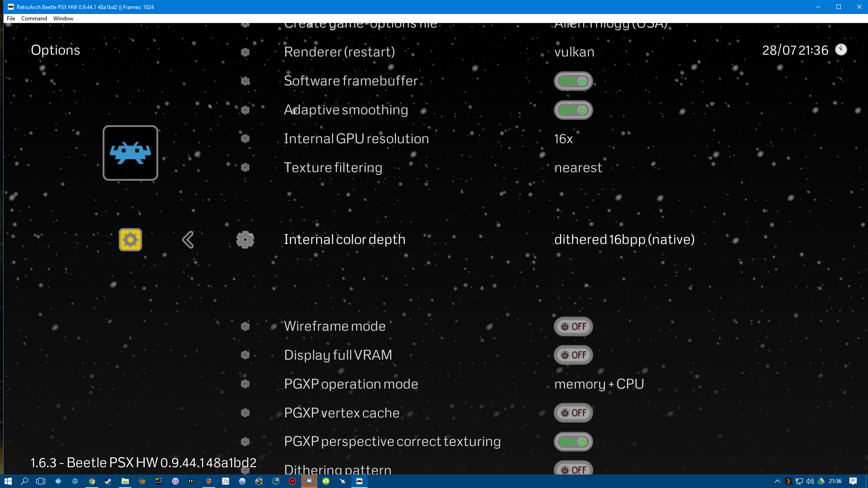
Task: Open Steam from the taskbar
Action: click(x=108, y=481)
